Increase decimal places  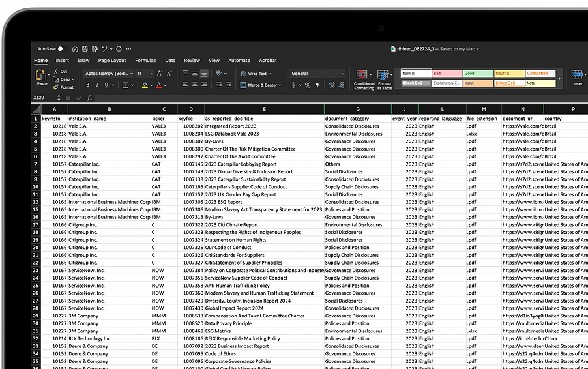pyautogui.click(x=332, y=85)
